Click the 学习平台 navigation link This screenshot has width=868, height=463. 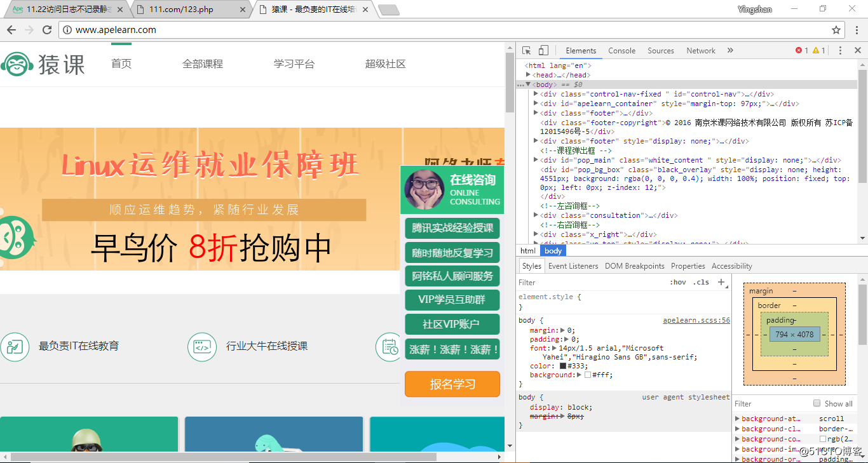(x=294, y=64)
